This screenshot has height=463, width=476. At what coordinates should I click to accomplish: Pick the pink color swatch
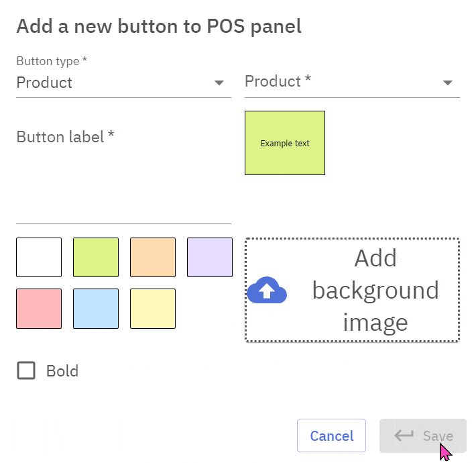point(39,309)
